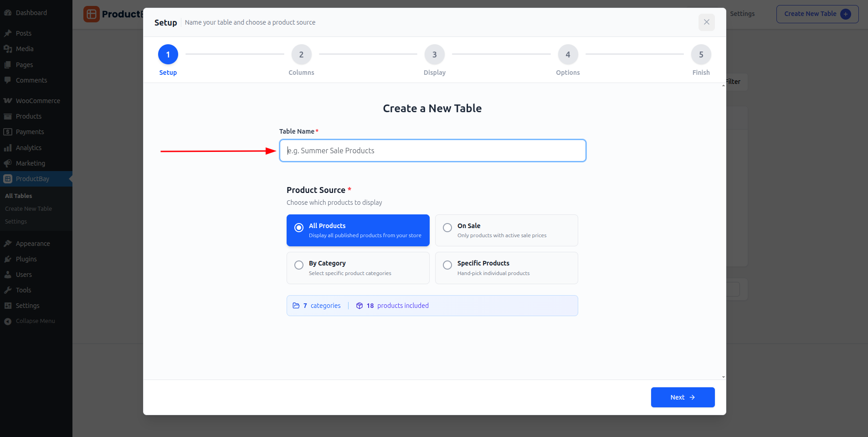
Task: Click the Plugins icon in sidebar
Action: coord(8,259)
